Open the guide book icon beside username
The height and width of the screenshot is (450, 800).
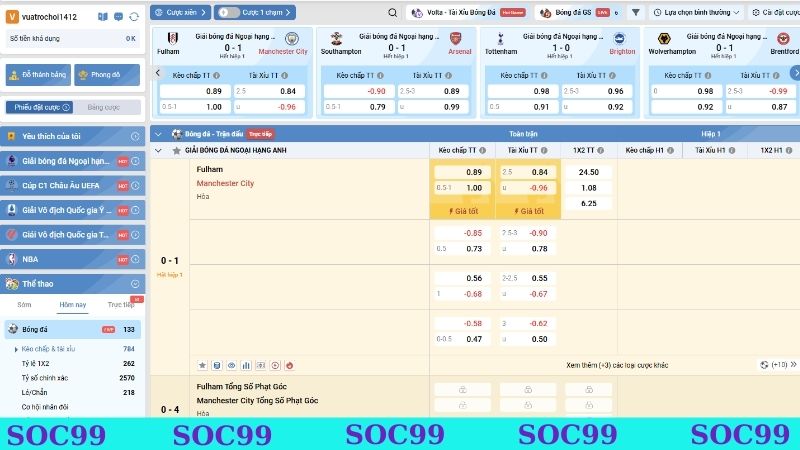[x=103, y=17]
